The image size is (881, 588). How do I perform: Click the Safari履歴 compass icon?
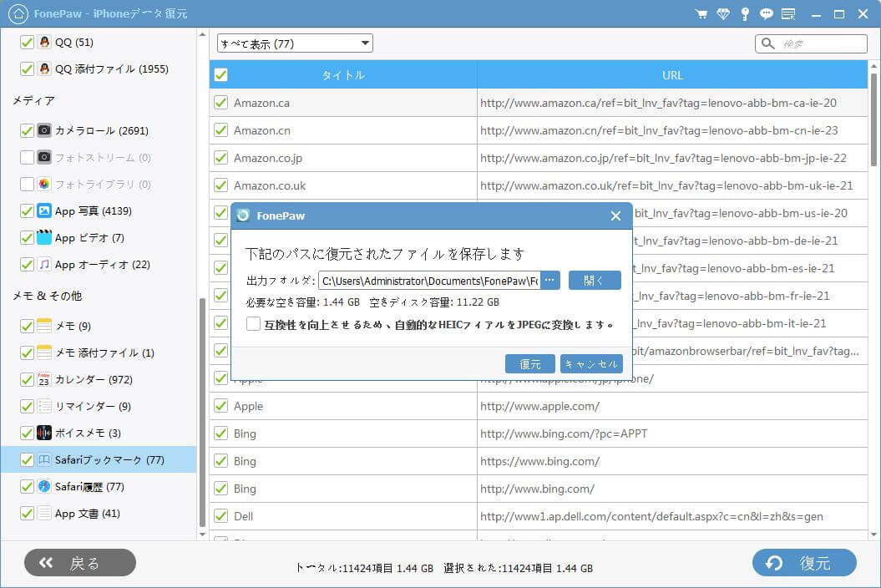pyautogui.click(x=44, y=486)
